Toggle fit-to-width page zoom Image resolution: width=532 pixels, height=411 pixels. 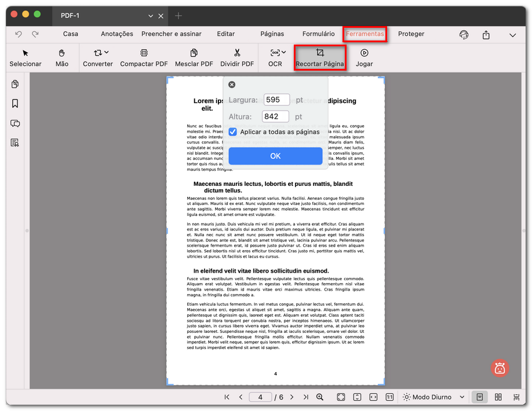click(x=373, y=397)
